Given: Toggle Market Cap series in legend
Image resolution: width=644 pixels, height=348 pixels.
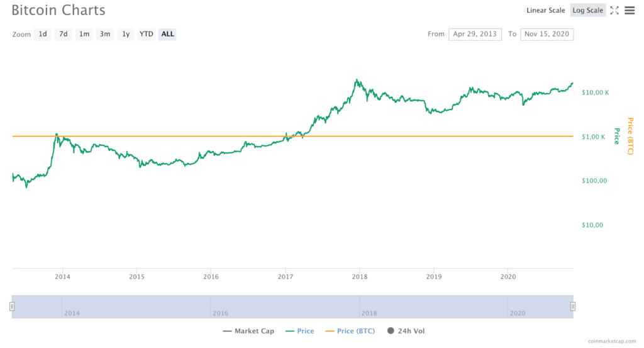Looking at the screenshot, I should (248, 331).
